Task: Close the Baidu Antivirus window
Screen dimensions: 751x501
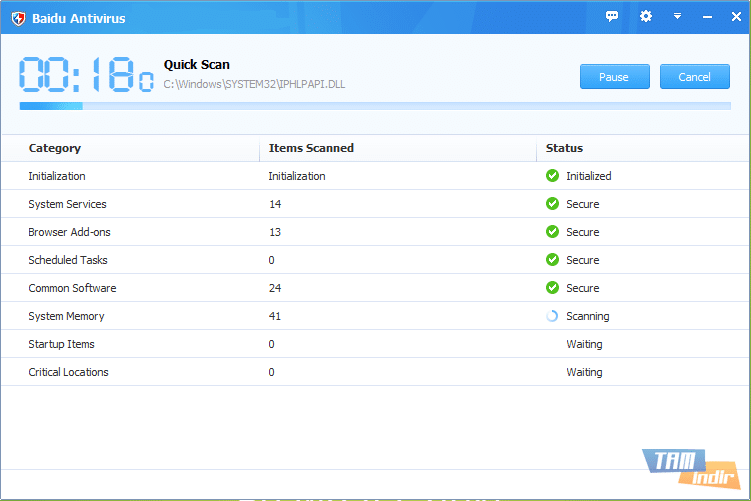Action: [x=736, y=17]
